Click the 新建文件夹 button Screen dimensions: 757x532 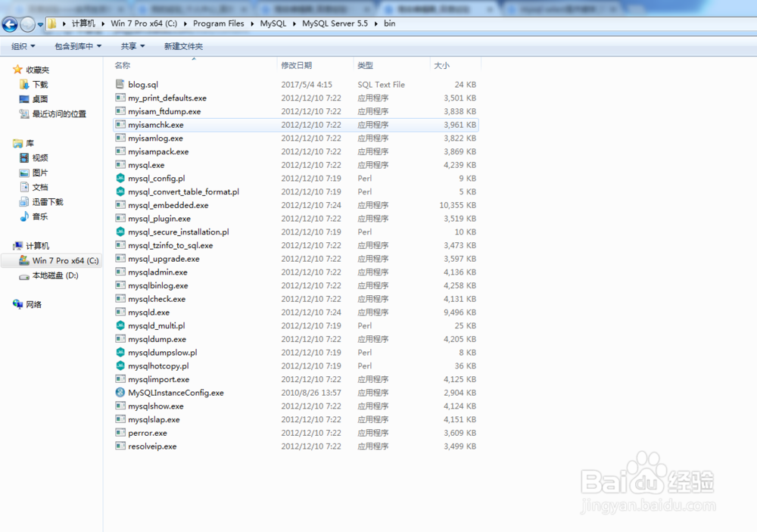(x=183, y=46)
